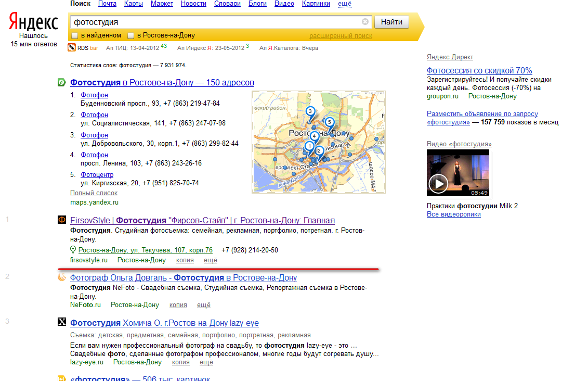The width and height of the screenshot is (588, 381).
Task: Open the cached копия of lazy-eye.ru
Action: coord(181,362)
